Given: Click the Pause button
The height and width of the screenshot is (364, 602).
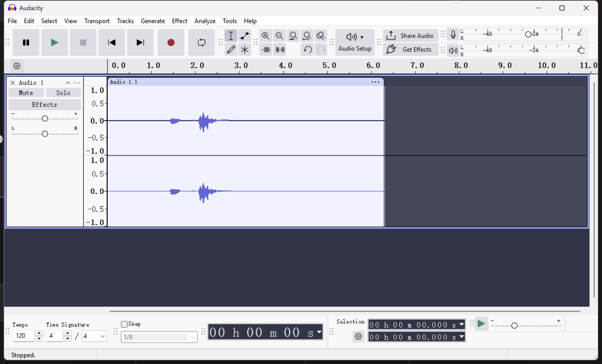Looking at the screenshot, I should 26,42.
